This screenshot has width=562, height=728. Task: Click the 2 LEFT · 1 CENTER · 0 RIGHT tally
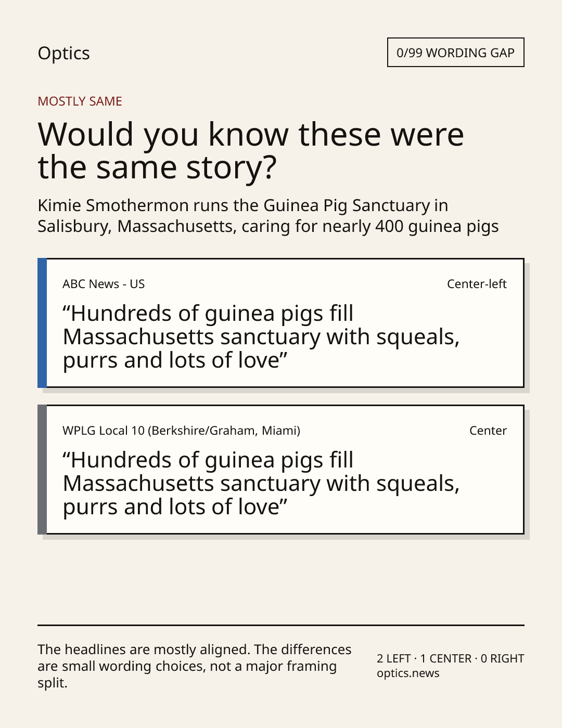click(x=450, y=658)
